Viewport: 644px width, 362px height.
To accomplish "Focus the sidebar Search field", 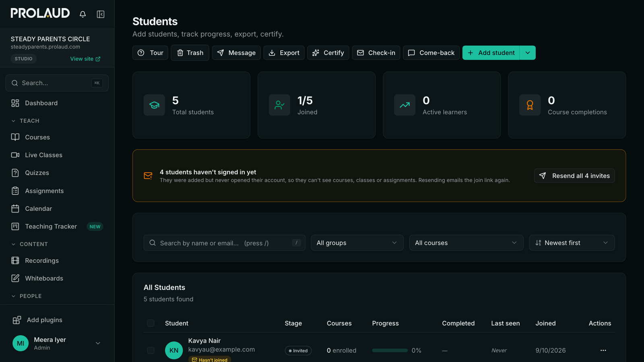I will point(57,83).
